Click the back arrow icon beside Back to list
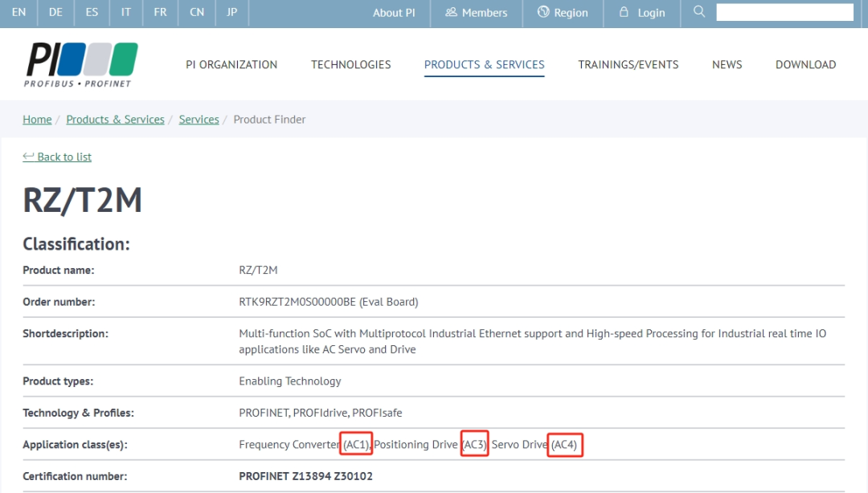Screen dimensions: 868x493 click(x=28, y=157)
